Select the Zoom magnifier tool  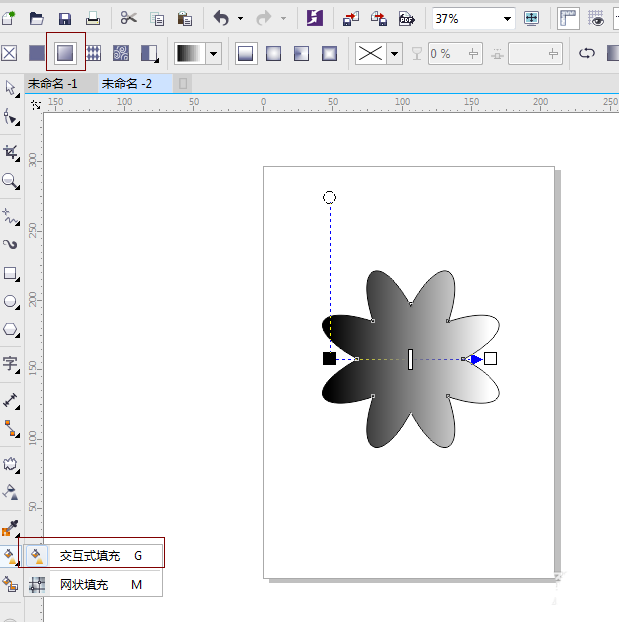(11, 181)
